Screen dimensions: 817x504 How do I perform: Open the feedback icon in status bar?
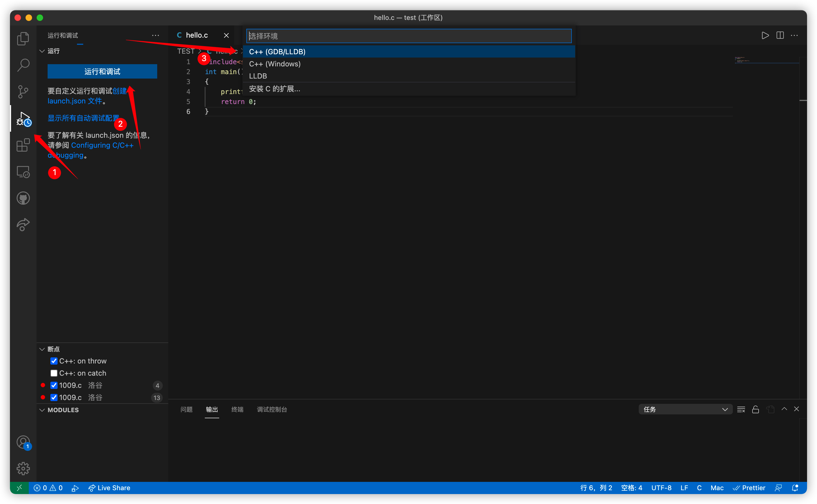[778, 488]
